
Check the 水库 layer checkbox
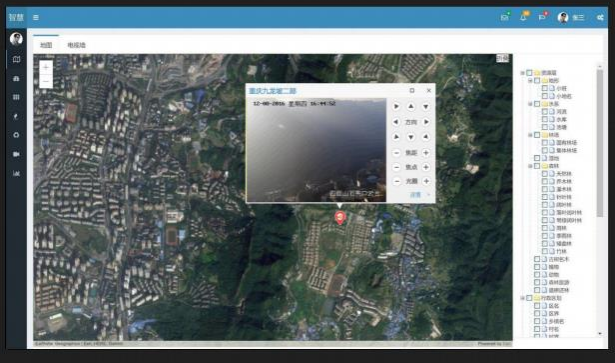tap(544, 120)
